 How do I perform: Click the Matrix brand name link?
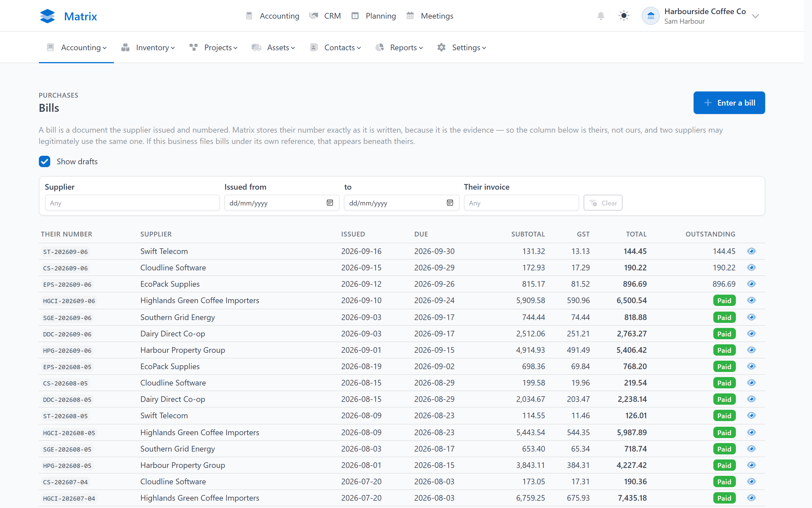[x=80, y=16]
